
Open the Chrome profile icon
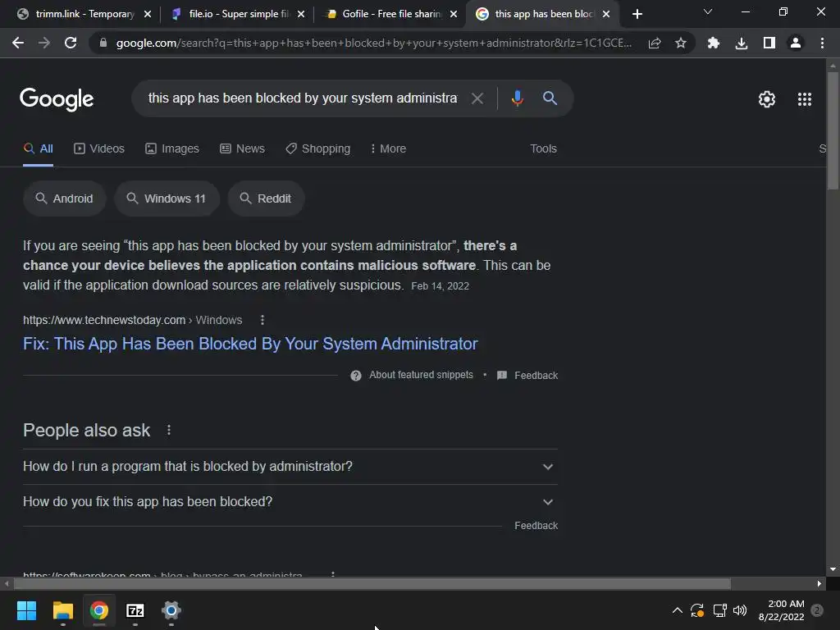click(x=796, y=43)
